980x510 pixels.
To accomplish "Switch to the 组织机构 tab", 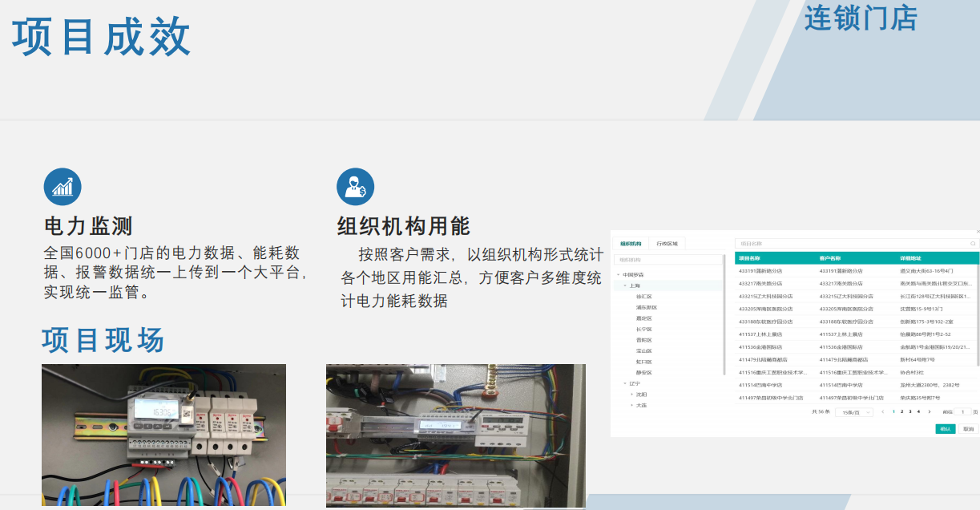I will pos(631,244).
